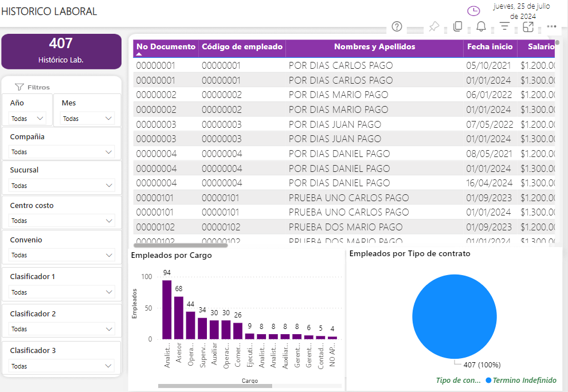The width and height of the screenshot is (568, 392).
Task: Click date cell 16/04/2024
Action: [489, 183]
